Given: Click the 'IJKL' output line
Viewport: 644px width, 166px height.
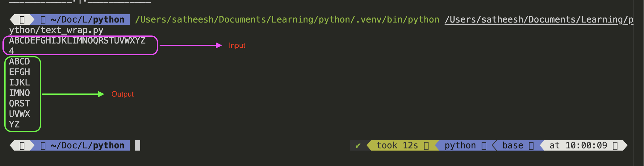Looking at the screenshot, I should coord(19,83).
